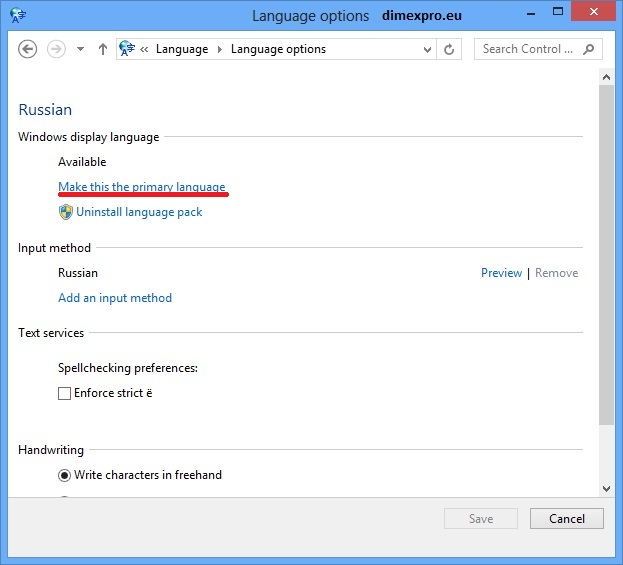The image size is (623, 565).
Task: Click the Language control panel icon in address bar
Action: pos(127,49)
